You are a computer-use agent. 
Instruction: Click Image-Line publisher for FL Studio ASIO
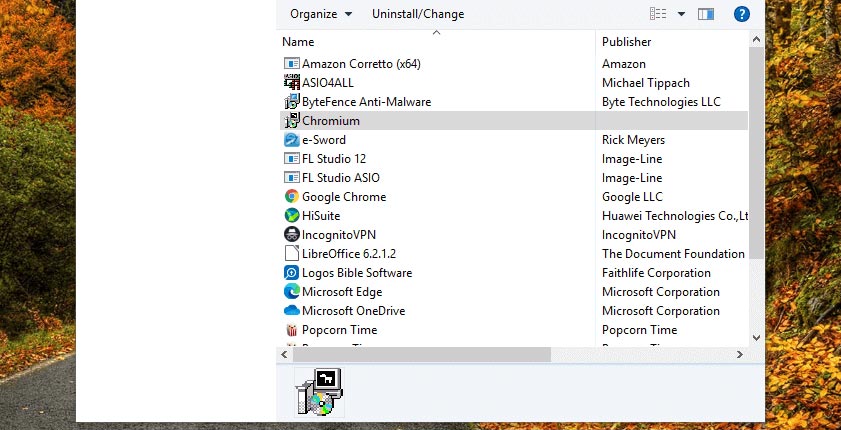pos(632,177)
